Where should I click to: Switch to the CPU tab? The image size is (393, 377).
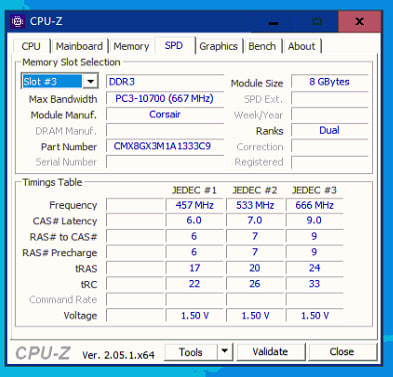pyautogui.click(x=31, y=46)
